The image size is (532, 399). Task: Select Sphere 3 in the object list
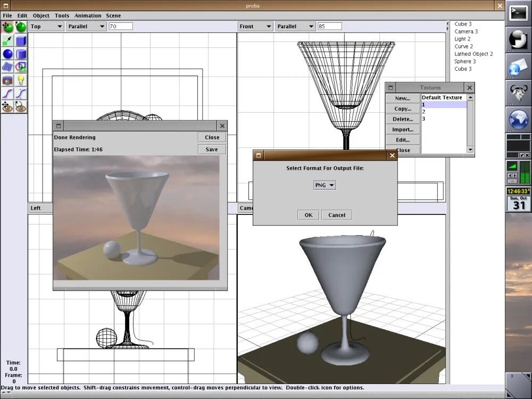point(465,61)
